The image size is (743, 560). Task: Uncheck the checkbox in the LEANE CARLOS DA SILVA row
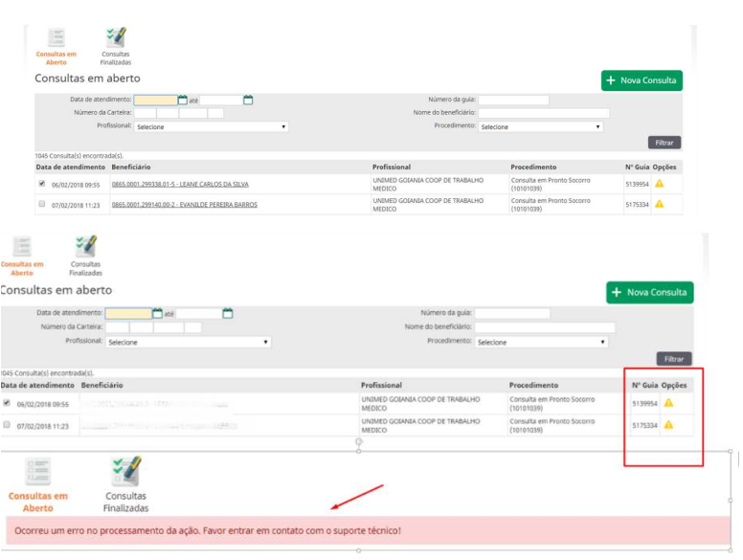tap(41, 184)
